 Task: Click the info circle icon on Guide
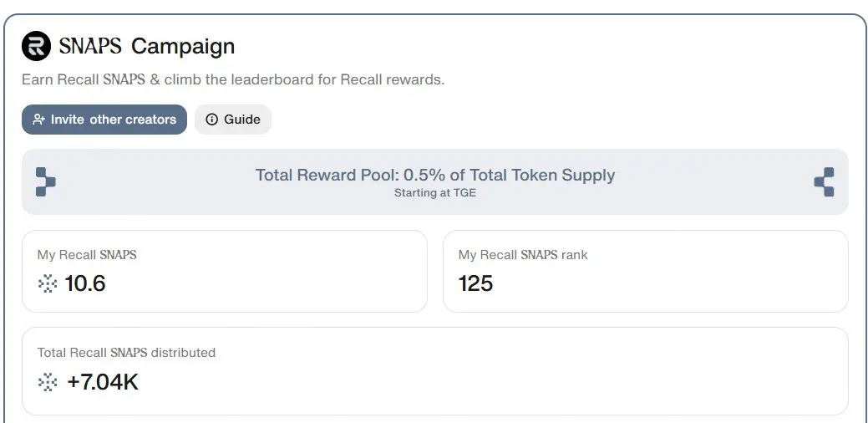[x=211, y=120]
